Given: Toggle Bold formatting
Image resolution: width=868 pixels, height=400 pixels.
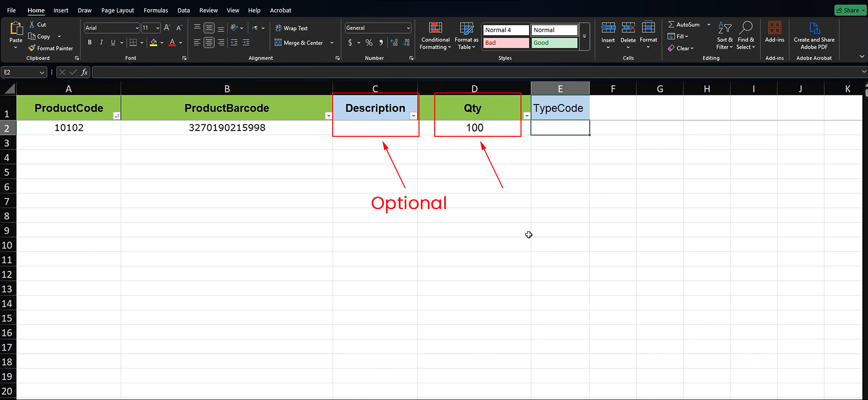Looking at the screenshot, I should tap(90, 42).
